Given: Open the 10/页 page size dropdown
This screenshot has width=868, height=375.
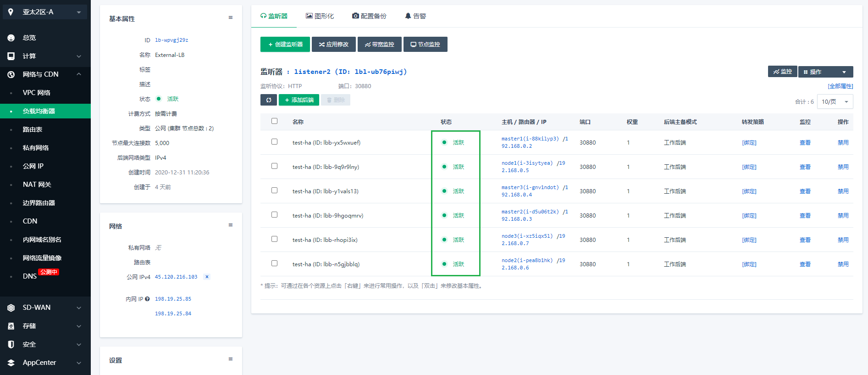Looking at the screenshot, I should pos(835,101).
